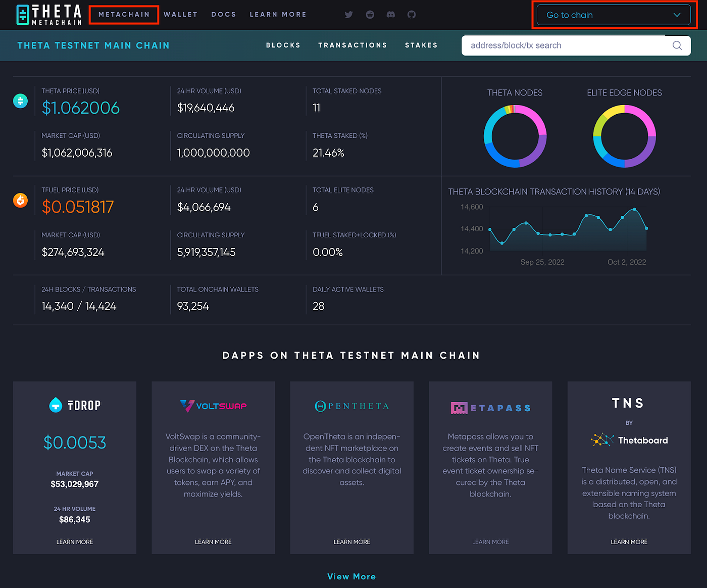Open the Docs menu item

pos(224,15)
